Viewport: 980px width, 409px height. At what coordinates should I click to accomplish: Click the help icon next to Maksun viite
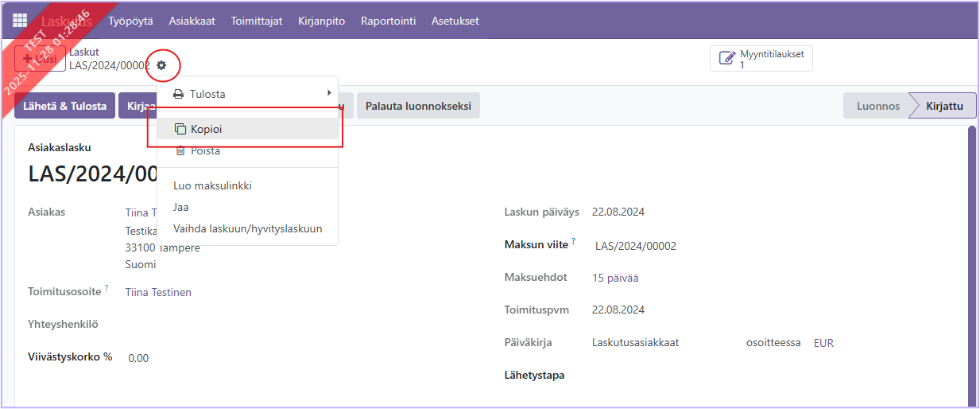573,241
